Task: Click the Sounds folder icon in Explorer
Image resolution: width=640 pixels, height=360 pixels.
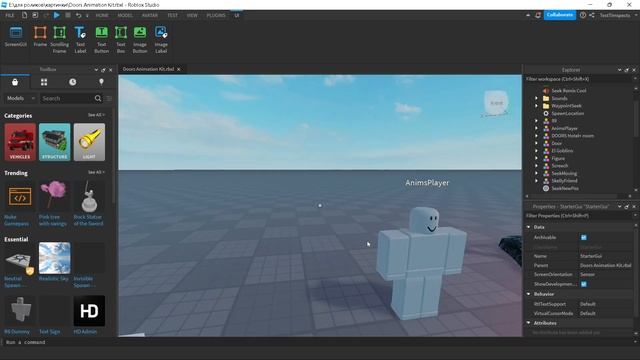Action: 546,98
